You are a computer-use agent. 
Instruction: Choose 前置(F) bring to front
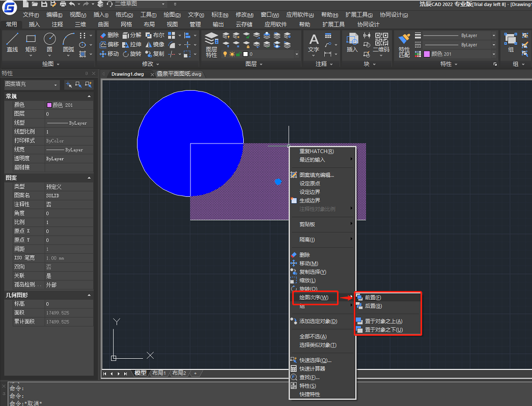pyautogui.click(x=388, y=298)
